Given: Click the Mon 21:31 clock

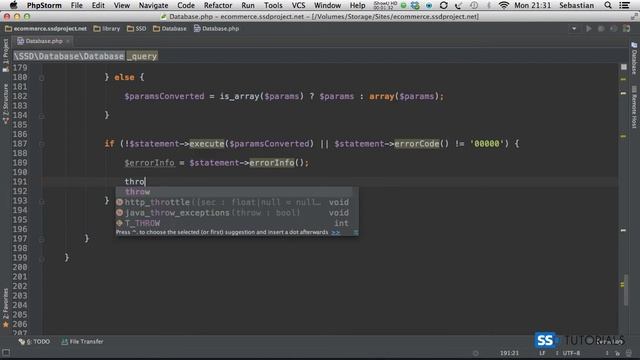Looking at the screenshot, I should tap(532, 5).
